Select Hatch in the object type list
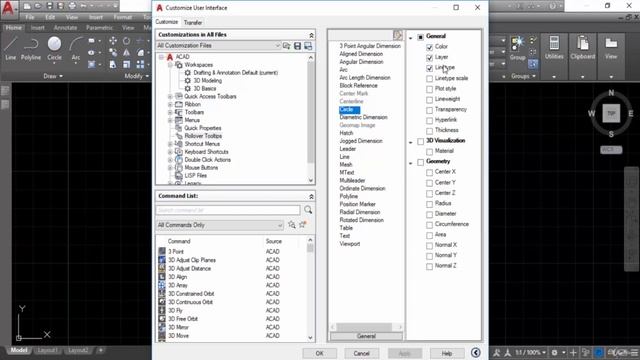This screenshot has height=360, width=640. (346, 133)
